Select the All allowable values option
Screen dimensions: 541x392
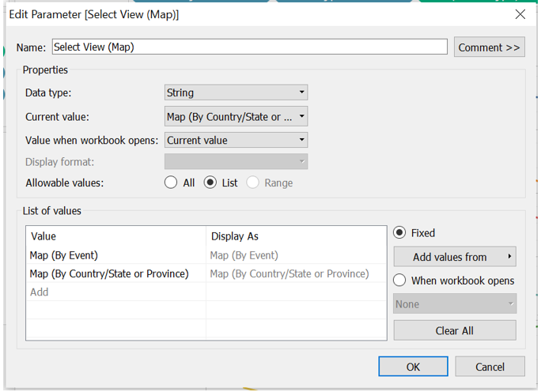(171, 183)
